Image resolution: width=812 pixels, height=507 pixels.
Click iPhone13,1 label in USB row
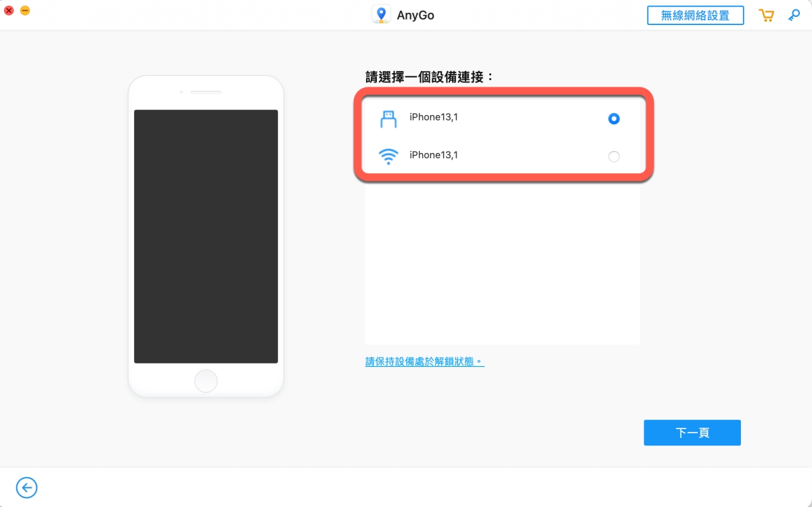434,117
